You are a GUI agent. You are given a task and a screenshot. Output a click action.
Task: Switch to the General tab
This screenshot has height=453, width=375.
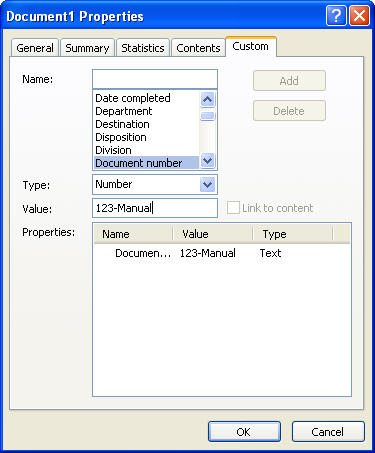pos(35,48)
